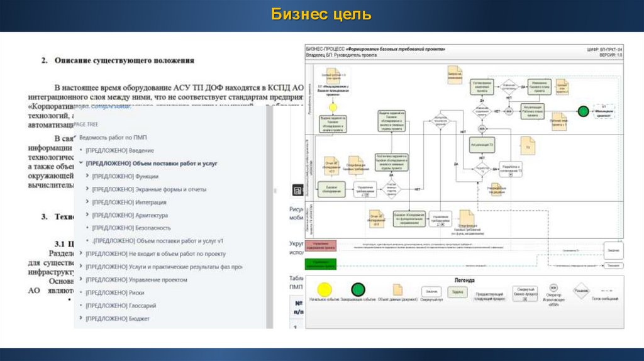Click the 'Базовое обследование' task box

pyautogui.click(x=331, y=187)
